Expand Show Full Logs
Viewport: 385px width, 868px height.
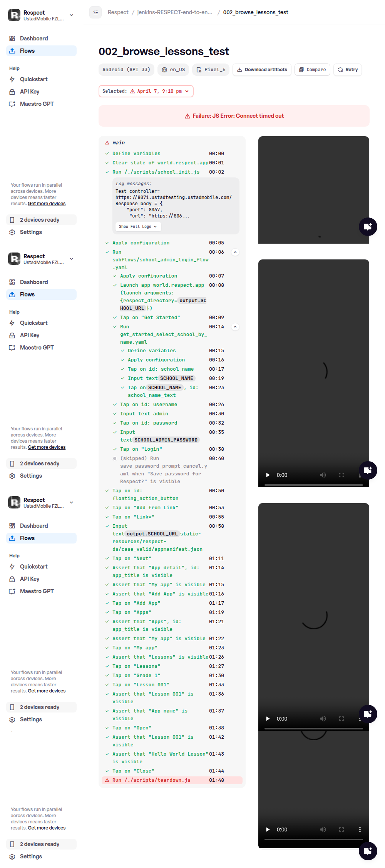(x=138, y=227)
